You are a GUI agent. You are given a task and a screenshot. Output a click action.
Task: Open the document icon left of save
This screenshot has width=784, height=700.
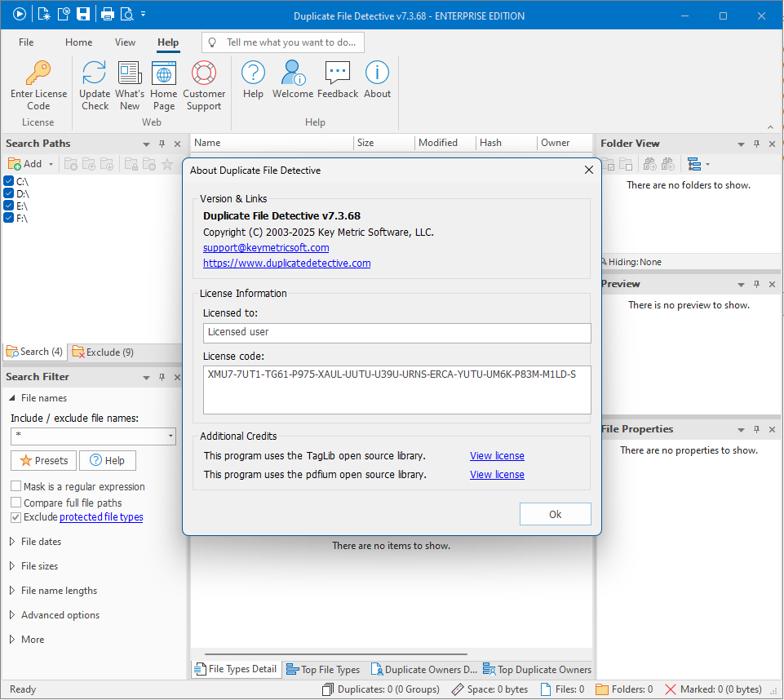[64, 14]
